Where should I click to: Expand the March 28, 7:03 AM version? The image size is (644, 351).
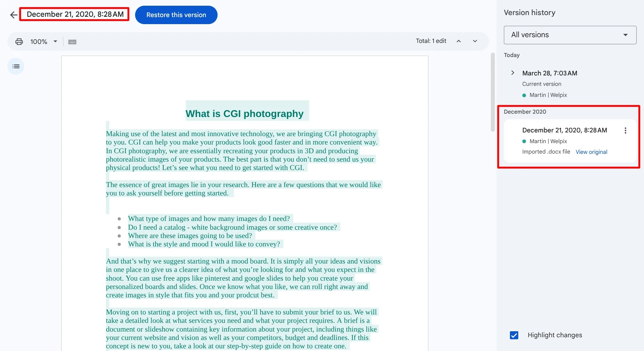point(512,73)
